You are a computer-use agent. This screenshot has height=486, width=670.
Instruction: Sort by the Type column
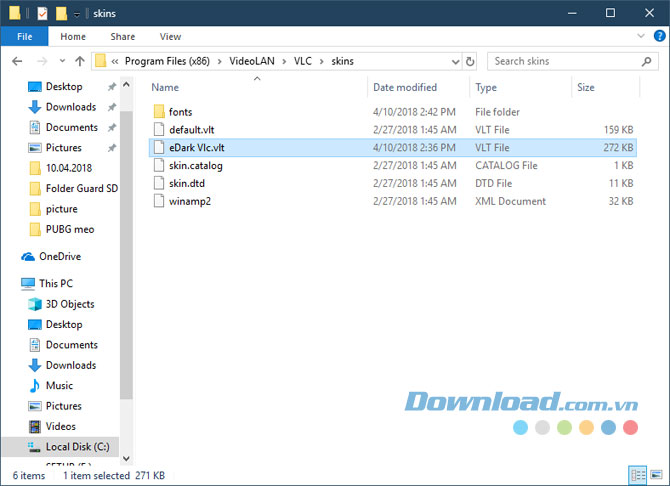tap(486, 88)
